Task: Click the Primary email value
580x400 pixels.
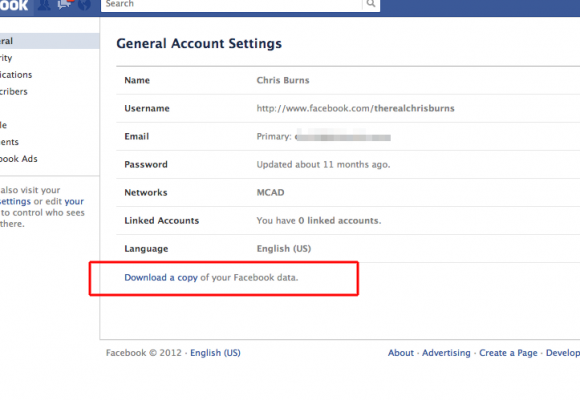Action: (x=324, y=137)
